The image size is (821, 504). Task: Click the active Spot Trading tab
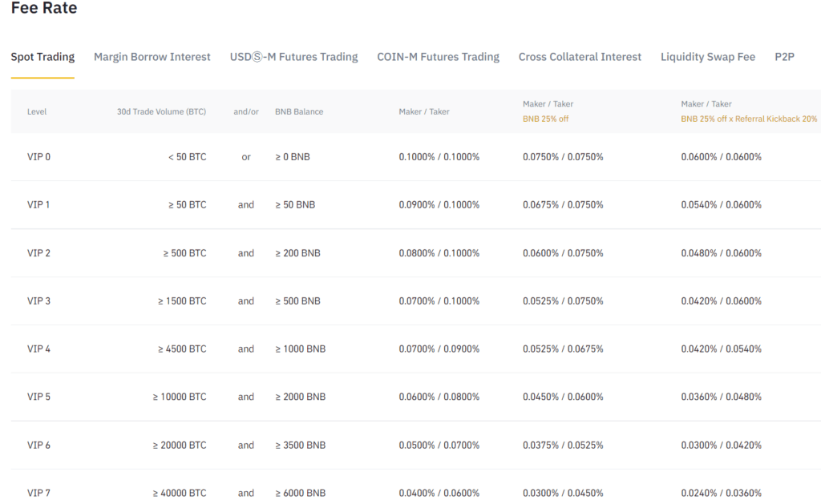click(x=42, y=57)
